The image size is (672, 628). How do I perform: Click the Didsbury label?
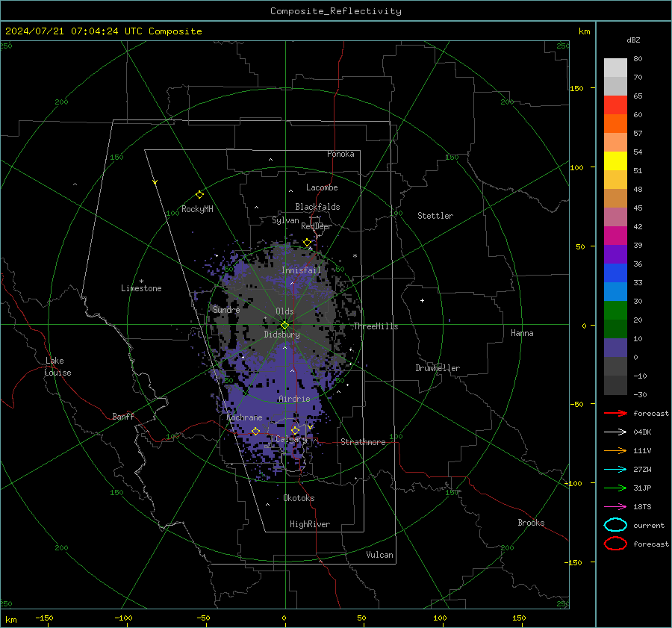(x=281, y=335)
